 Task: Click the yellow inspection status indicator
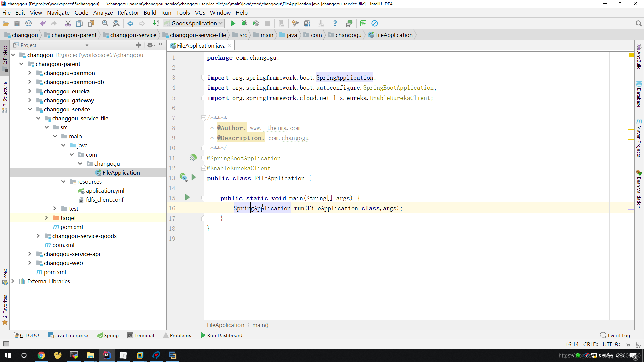coord(631,55)
